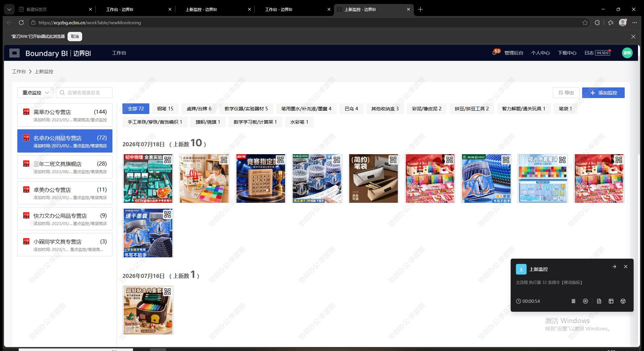Filter by 教学仪器/实验器材 5 category
Image resolution: width=644 pixels, height=351 pixels.
246,109
